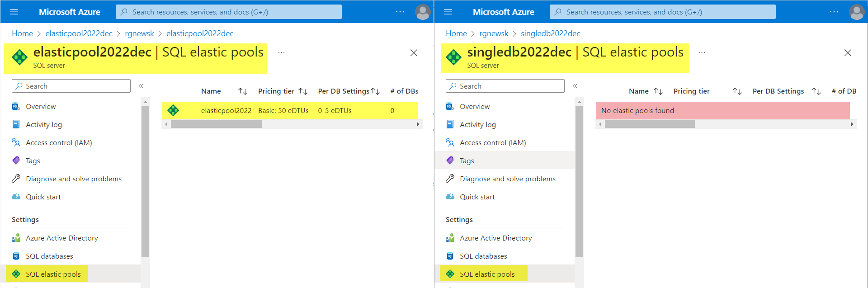Close the elasticpool2022dec blade

tap(414, 53)
